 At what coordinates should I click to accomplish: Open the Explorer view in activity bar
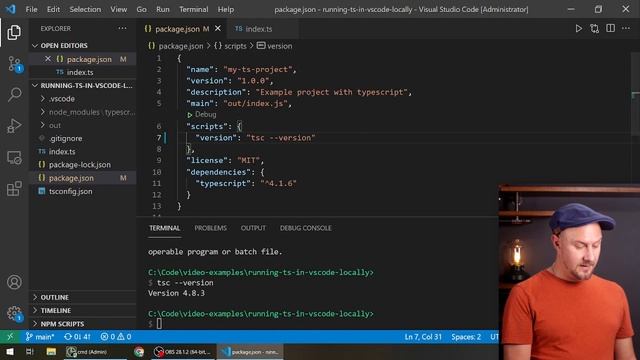(x=14, y=32)
